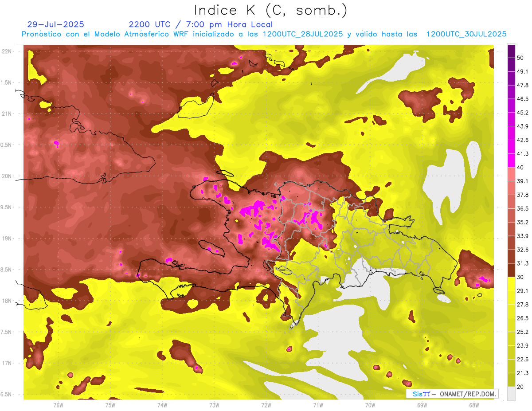
Task: Click the colorbar value '27.8'
Action: coord(523,305)
